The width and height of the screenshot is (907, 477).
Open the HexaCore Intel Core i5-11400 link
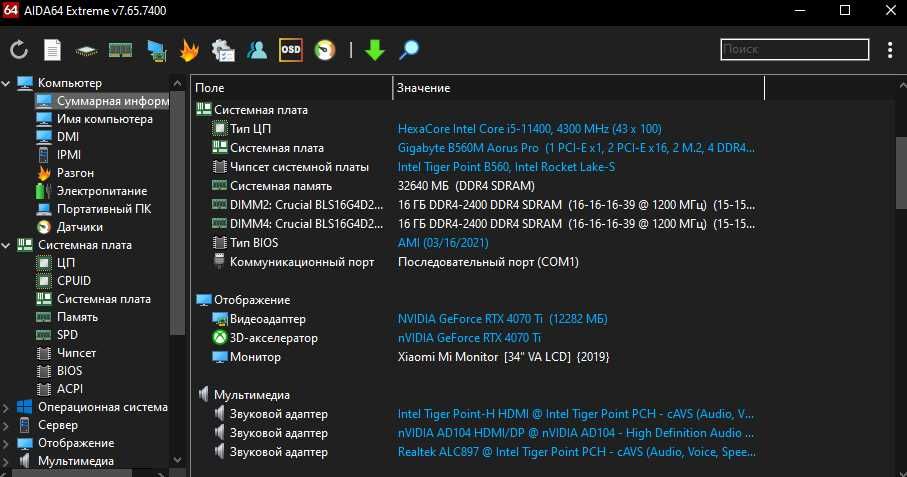pos(530,129)
